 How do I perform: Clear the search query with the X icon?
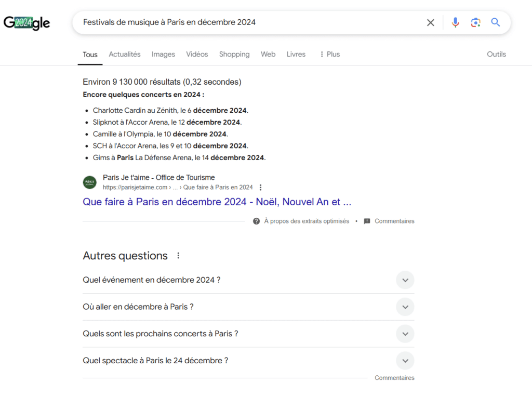tap(431, 22)
